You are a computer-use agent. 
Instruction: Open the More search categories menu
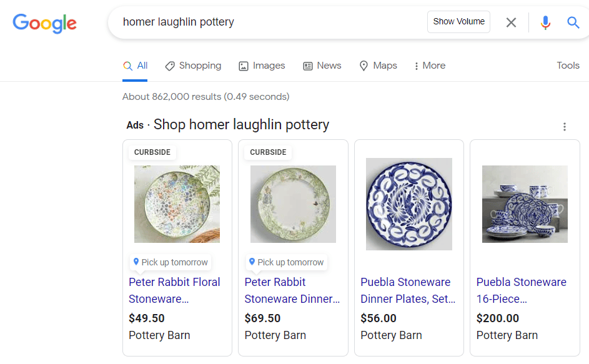point(429,65)
